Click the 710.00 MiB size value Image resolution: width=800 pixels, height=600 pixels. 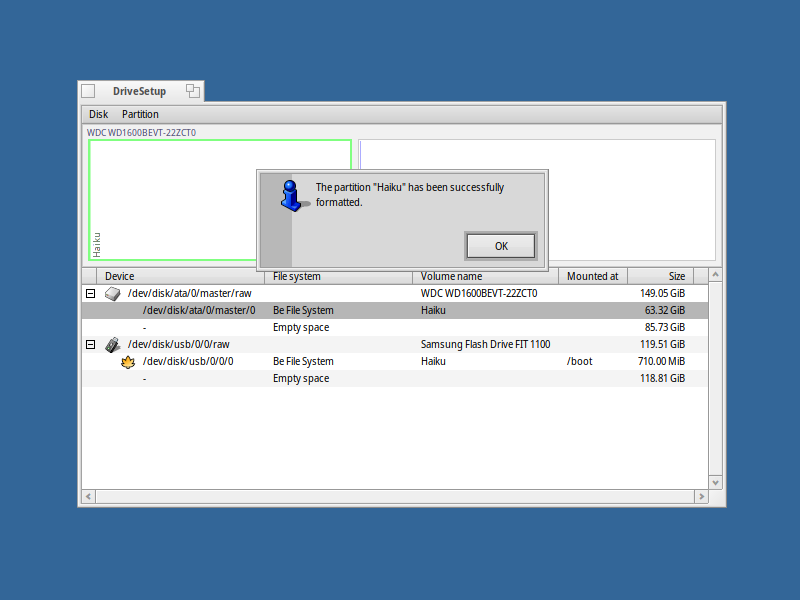tap(661, 361)
